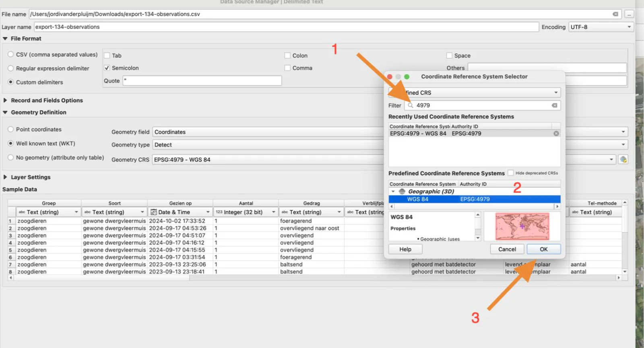
Task: Open the Gezien op Date & Time type dropdown
Action: click(180, 212)
